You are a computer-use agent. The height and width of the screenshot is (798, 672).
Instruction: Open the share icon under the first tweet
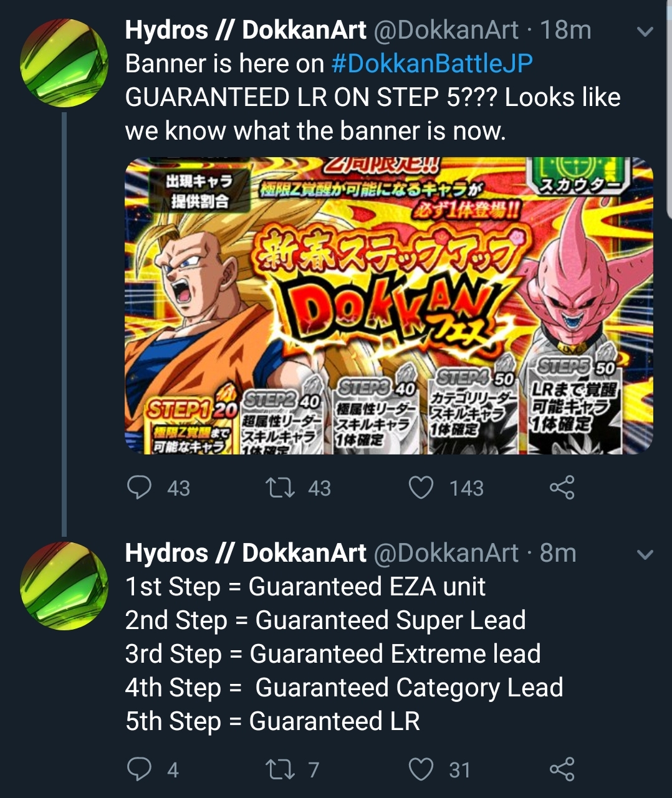click(x=563, y=488)
